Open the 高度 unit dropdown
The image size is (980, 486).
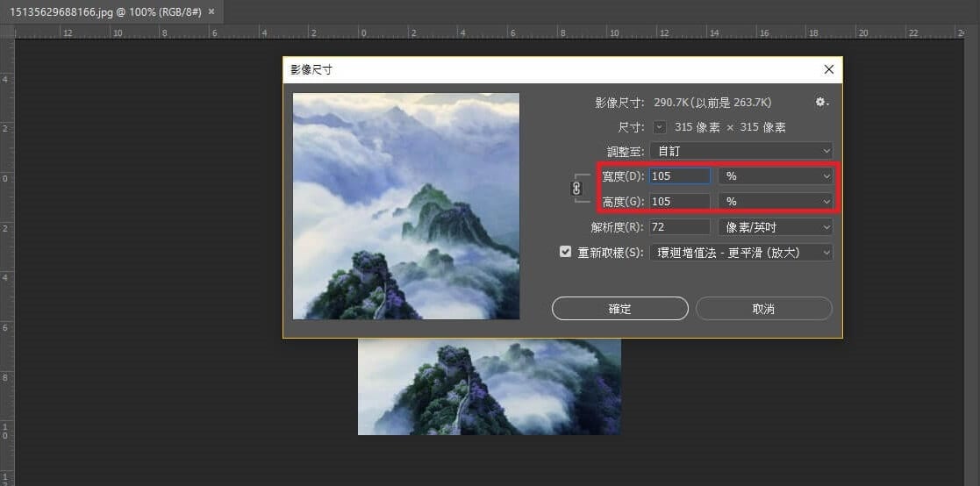[776, 201]
